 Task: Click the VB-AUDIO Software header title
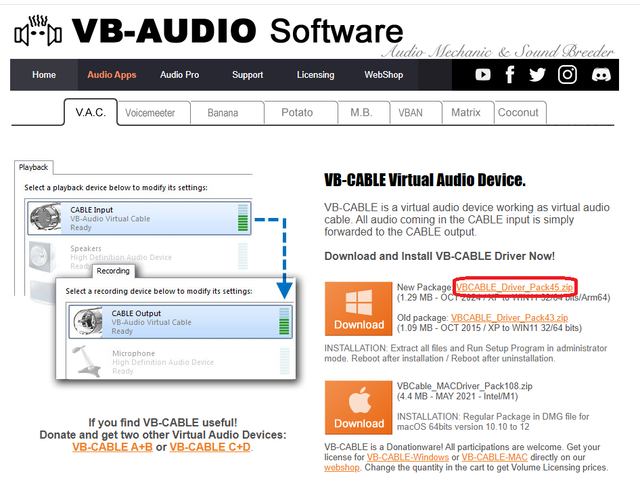pos(238,31)
